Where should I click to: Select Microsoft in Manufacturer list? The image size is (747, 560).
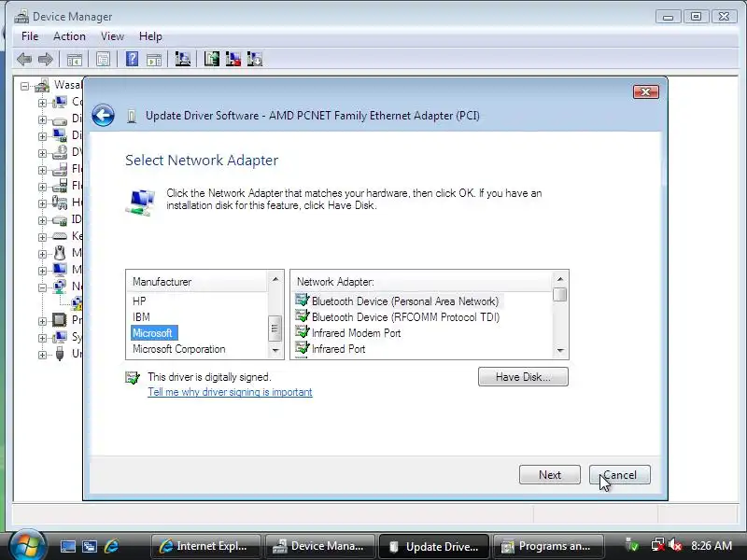154,333
